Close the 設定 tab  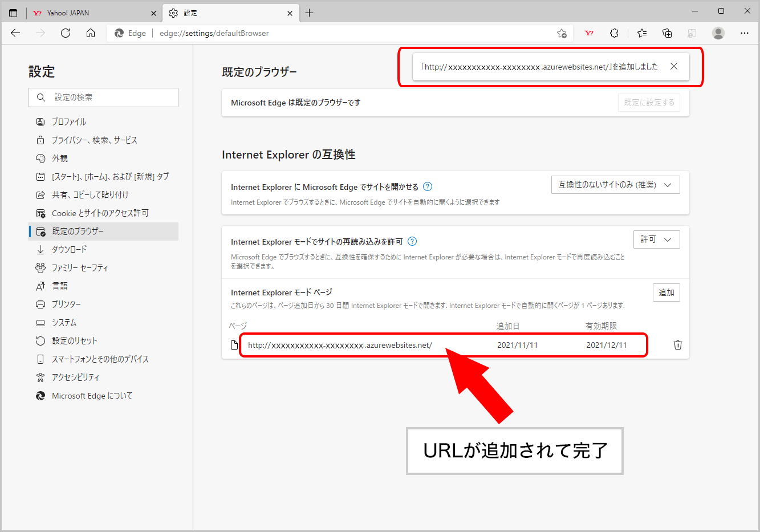290,13
